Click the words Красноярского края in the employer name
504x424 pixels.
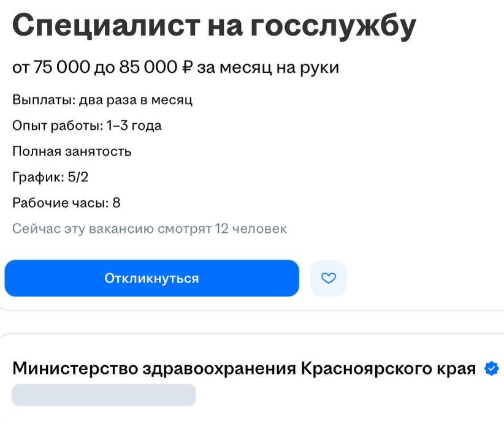coord(388,369)
